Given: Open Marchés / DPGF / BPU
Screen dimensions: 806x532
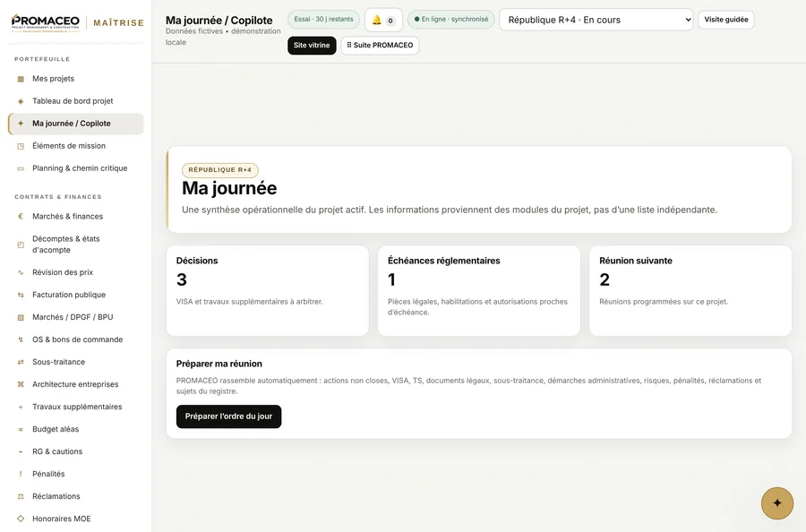Looking at the screenshot, I should click(x=76, y=317).
